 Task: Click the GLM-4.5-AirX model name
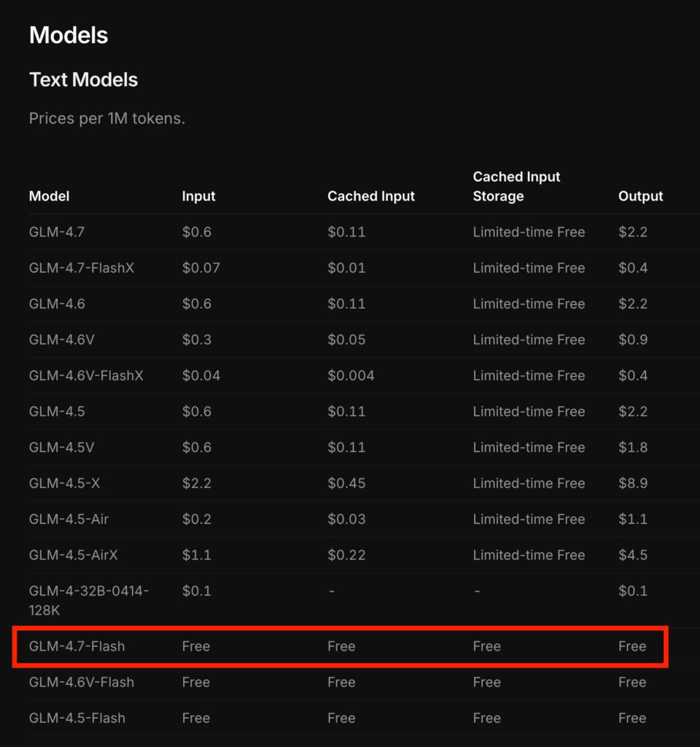73,555
